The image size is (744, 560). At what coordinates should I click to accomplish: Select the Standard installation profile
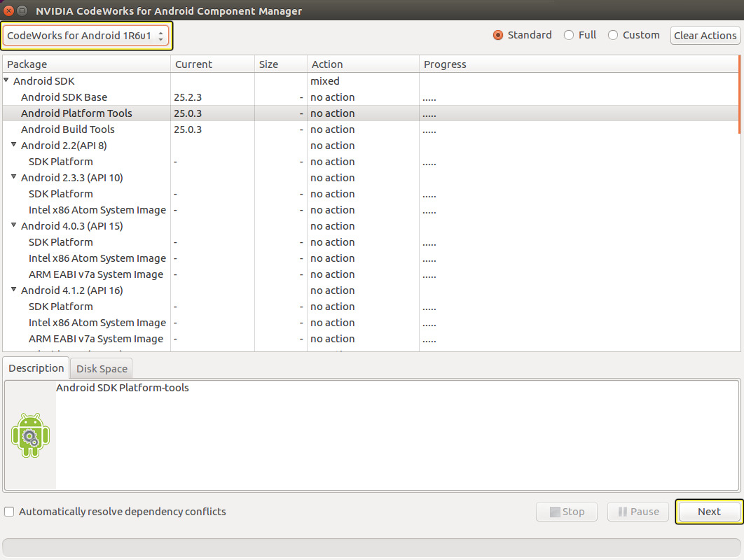pyautogui.click(x=497, y=34)
